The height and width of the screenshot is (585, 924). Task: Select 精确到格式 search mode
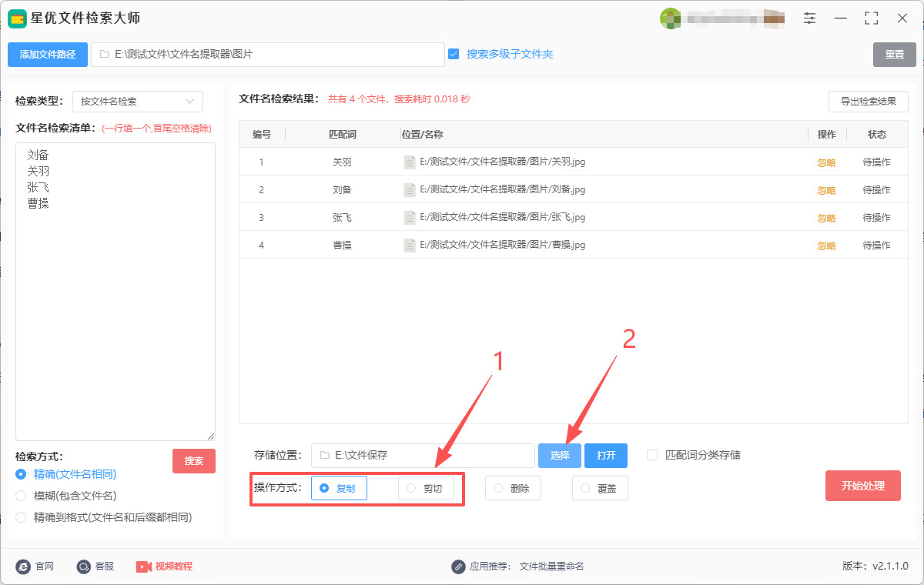[21, 517]
